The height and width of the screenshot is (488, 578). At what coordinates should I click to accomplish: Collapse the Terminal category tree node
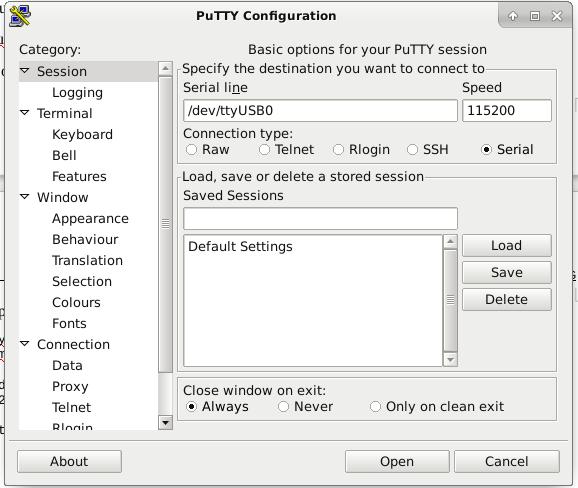point(25,112)
